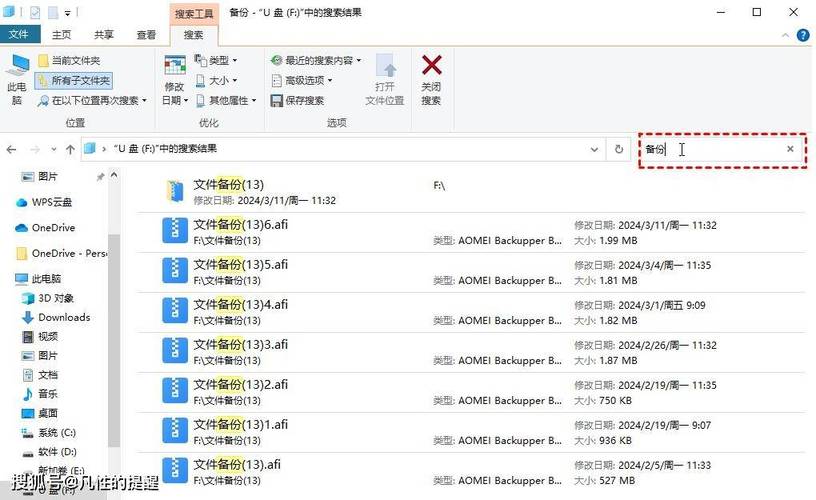Screen dimensions: 816x500
Task: Open 3D 对象 in navigation pane
Action: (x=48, y=298)
